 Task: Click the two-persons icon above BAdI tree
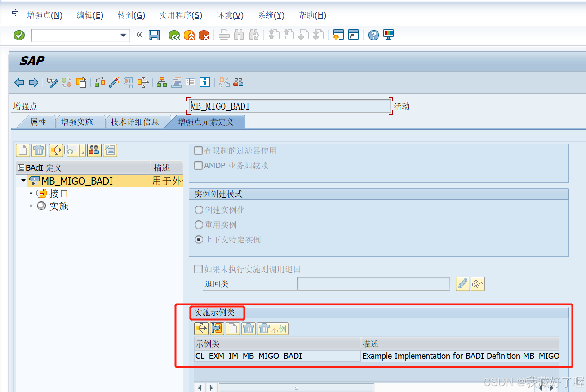(x=94, y=150)
